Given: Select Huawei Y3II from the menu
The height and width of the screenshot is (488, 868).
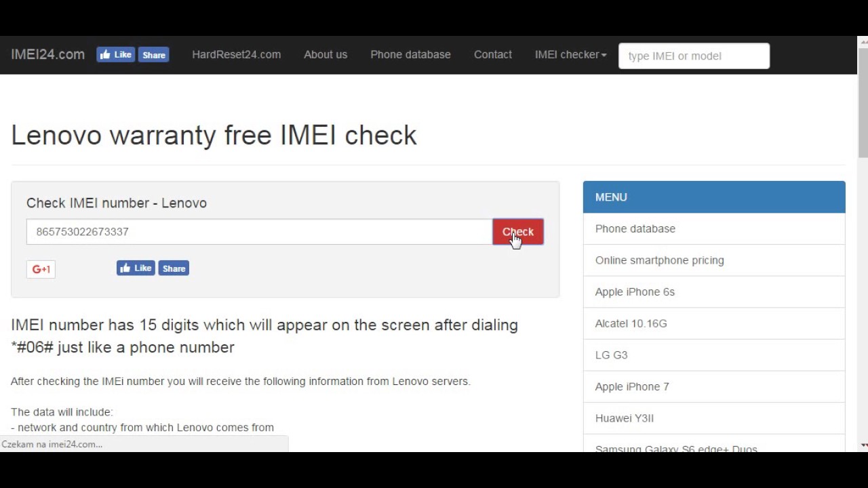Looking at the screenshot, I should [x=714, y=418].
